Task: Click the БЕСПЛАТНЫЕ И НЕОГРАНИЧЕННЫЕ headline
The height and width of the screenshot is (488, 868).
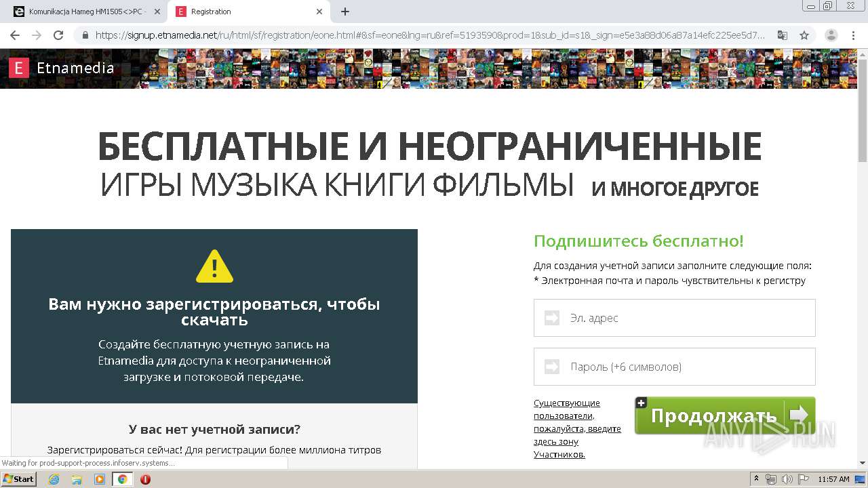Action: click(430, 145)
